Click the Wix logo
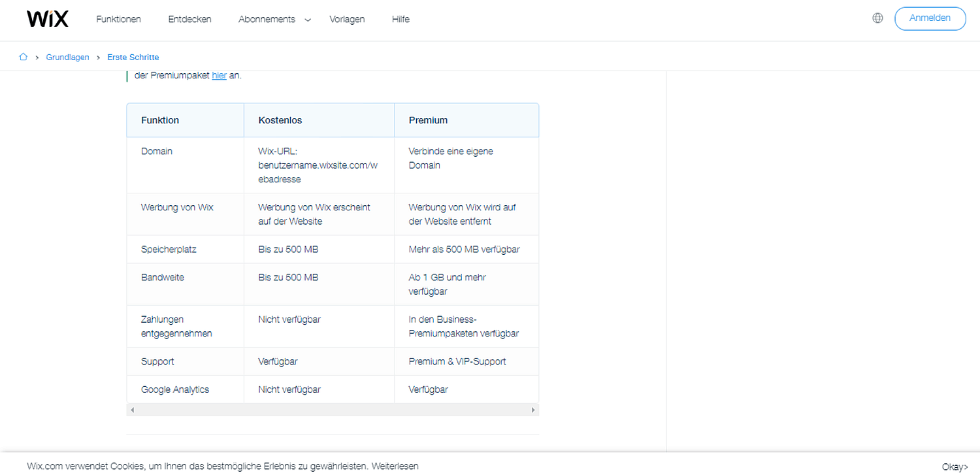 coord(48,19)
